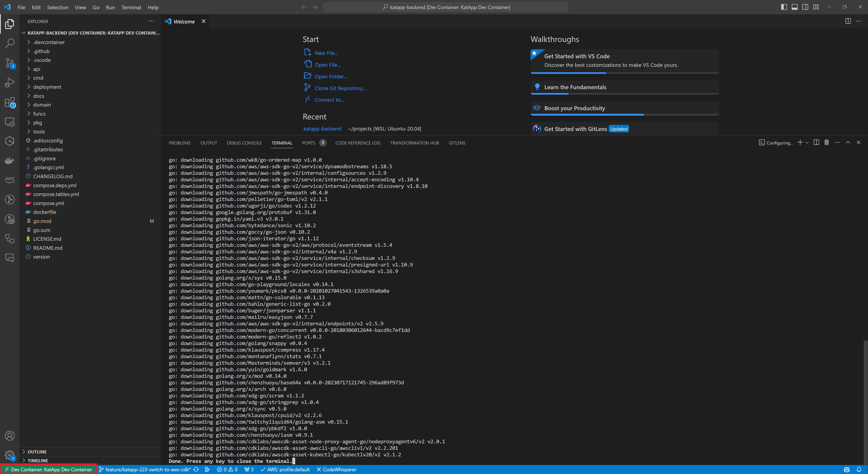Viewport: 868px width, 474px height.
Task: Click the Copilot status icon
Action: click(x=847, y=469)
